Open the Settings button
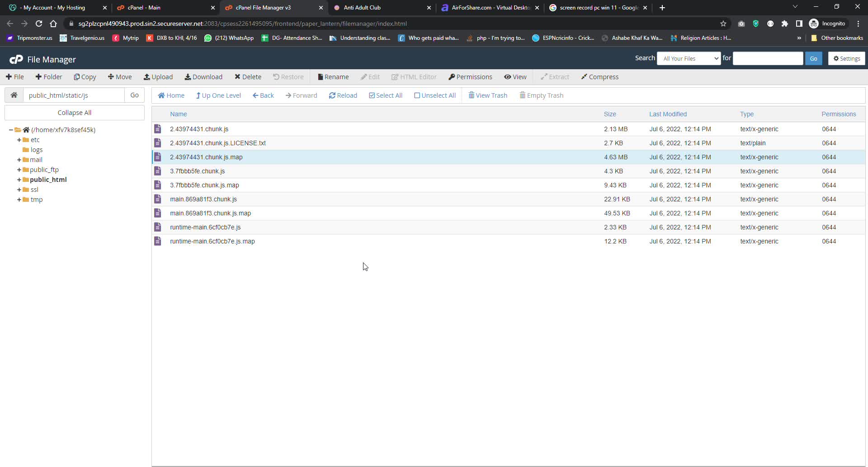The width and height of the screenshot is (868, 467). tap(846, 58)
